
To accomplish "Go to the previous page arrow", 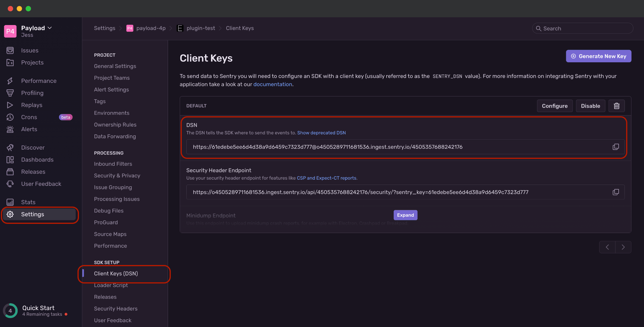I will click(607, 247).
